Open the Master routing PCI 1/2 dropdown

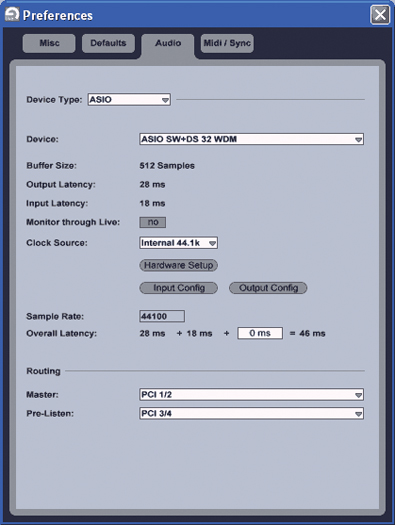click(x=251, y=394)
